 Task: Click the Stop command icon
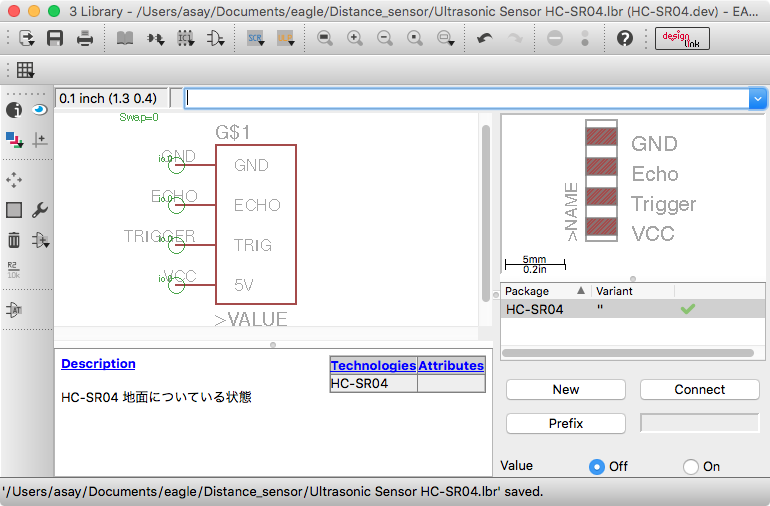click(x=555, y=38)
